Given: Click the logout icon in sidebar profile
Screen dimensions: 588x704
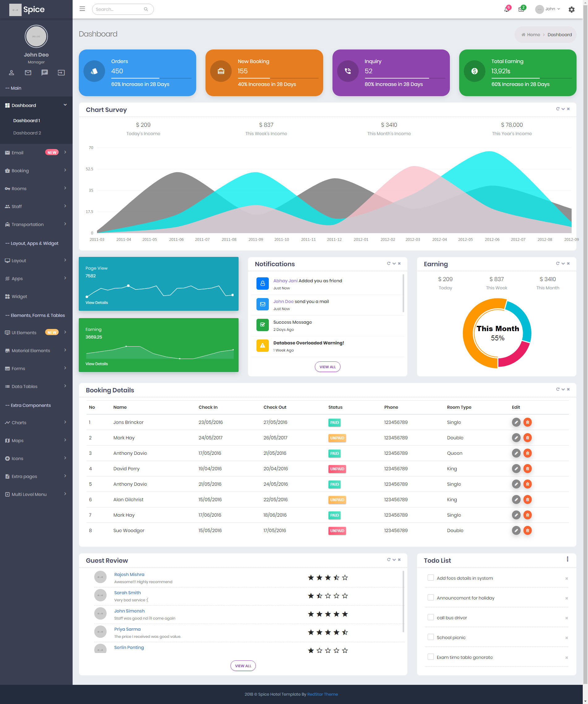Looking at the screenshot, I should (61, 72).
